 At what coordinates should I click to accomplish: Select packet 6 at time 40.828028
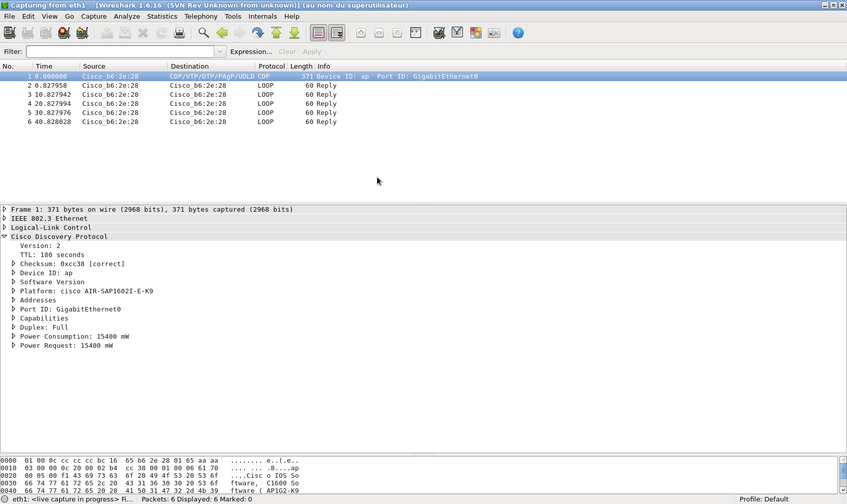(x=423, y=122)
